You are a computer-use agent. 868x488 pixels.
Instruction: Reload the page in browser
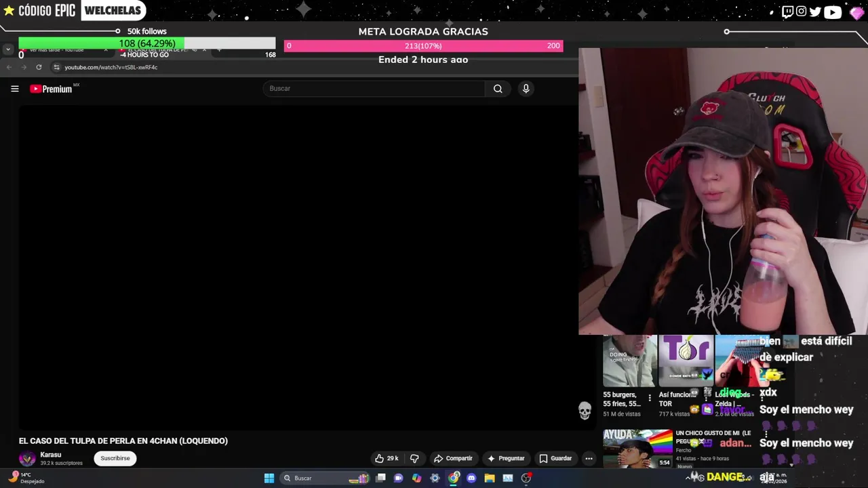(x=39, y=67)
